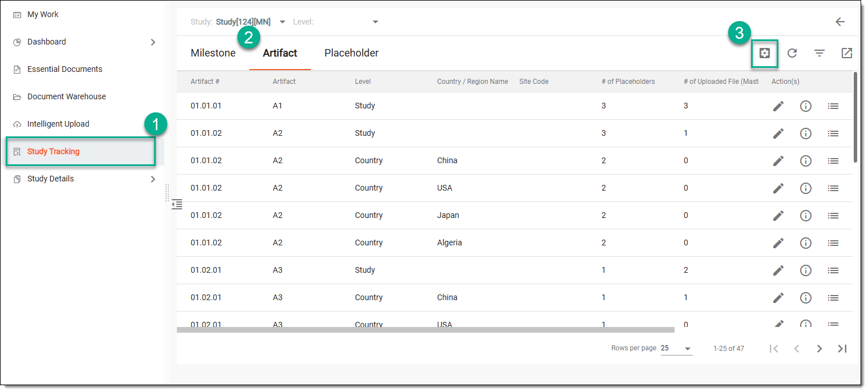Viewport: 868px width, 392px height.
Task: Edit the 01.01.02 A2 Study row
Action: [778, 134]
